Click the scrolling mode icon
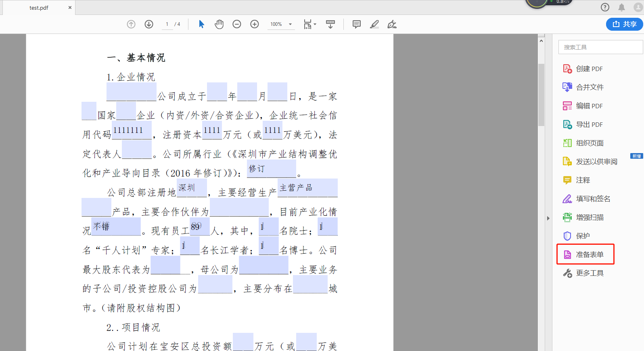This screenshot has height=351, width=644. (x=330, y=24)
